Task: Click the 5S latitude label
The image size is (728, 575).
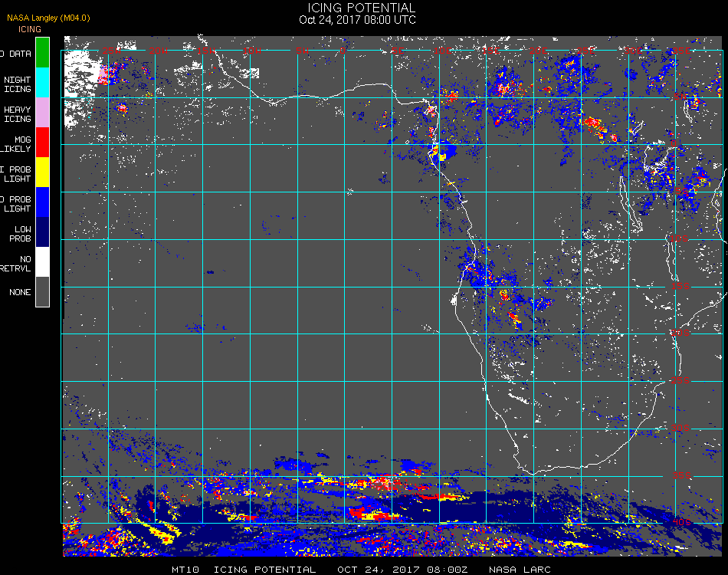Action: coord(680,192)
